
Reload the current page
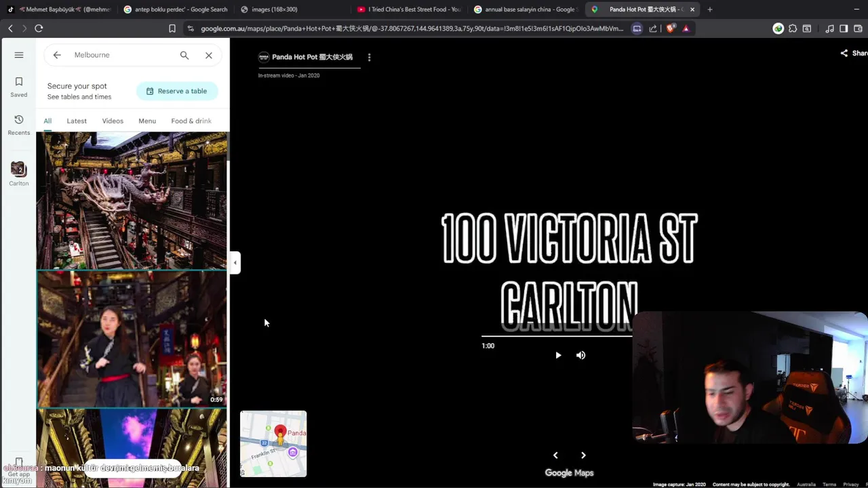(39, 28)
